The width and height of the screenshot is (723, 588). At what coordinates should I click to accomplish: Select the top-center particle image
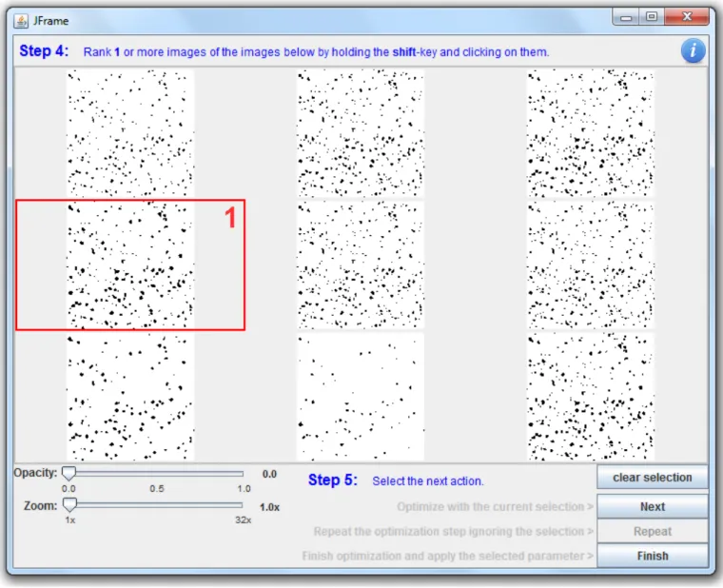361,134
